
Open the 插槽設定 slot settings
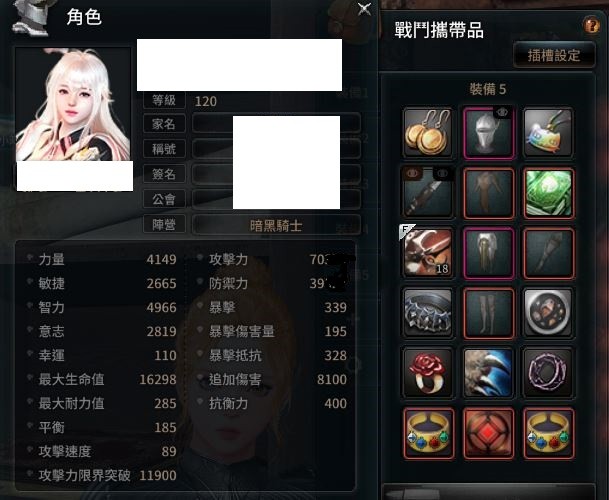click(x=554, y=56)
